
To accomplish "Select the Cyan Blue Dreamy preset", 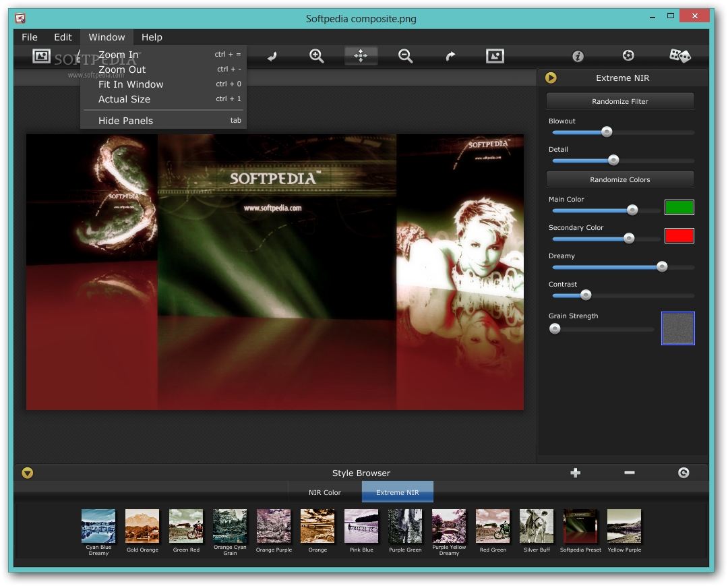I will [98, 526].
